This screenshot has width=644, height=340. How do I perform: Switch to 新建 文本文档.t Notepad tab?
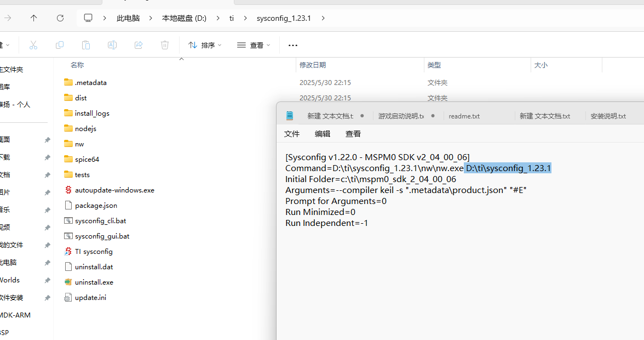click(x=330, y=116)
